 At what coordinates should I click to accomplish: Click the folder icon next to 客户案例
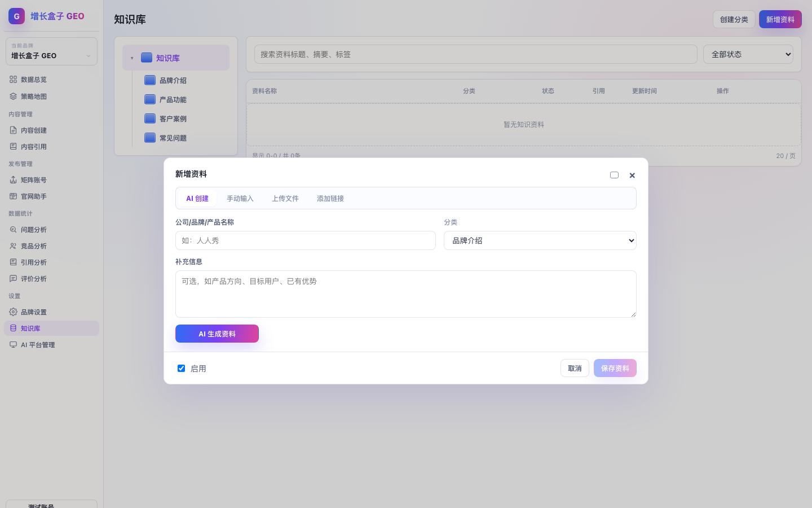(x=150, y=119)
